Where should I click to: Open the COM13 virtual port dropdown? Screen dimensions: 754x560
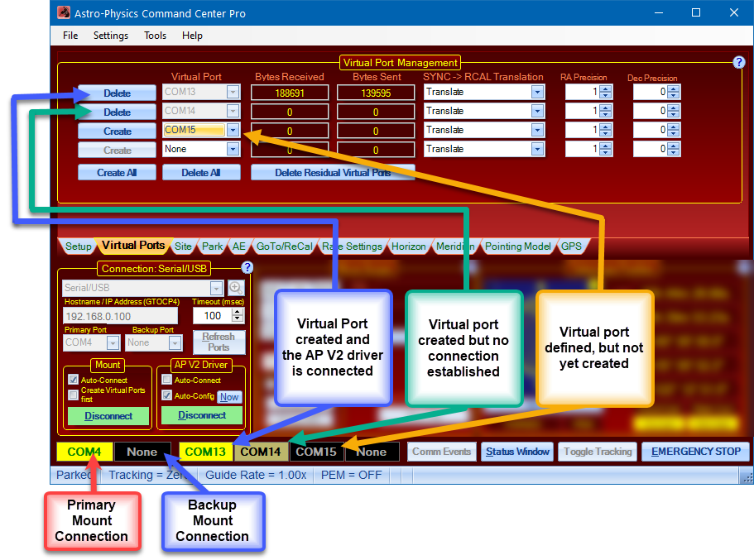tap(233, 92)
